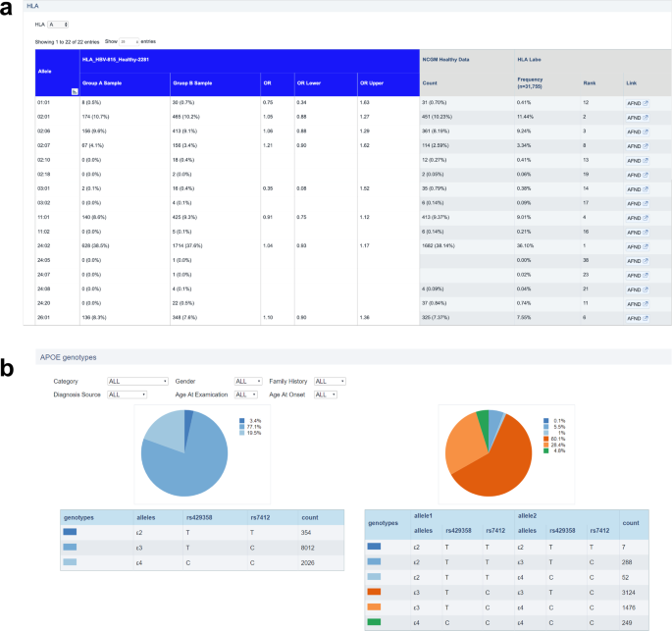
Task: Click the HLA panel title
Action: point(32,6)
